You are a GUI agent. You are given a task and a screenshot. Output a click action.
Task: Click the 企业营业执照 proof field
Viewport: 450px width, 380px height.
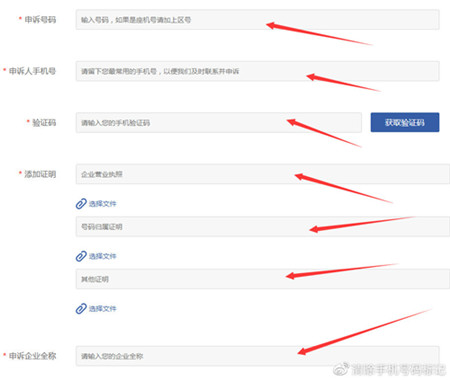pos(263,174)
